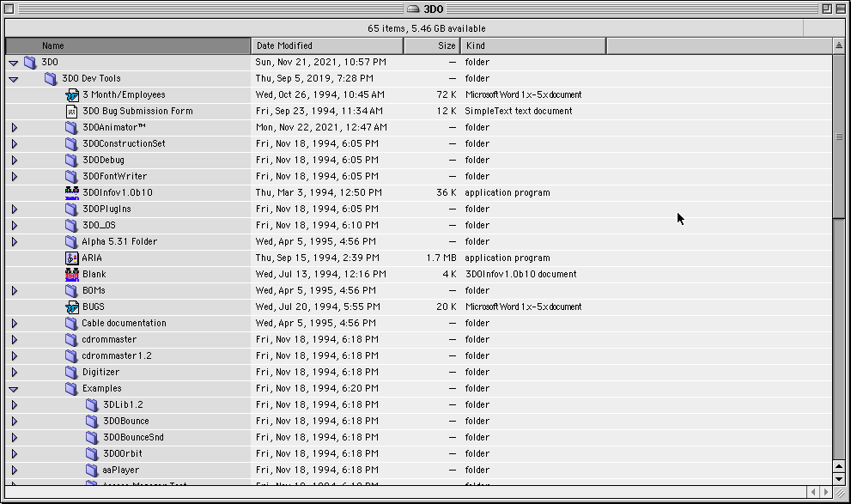The image size is (851, 504).
Task: Click the aaPlayer folder icon
Action: click(92, 470)
